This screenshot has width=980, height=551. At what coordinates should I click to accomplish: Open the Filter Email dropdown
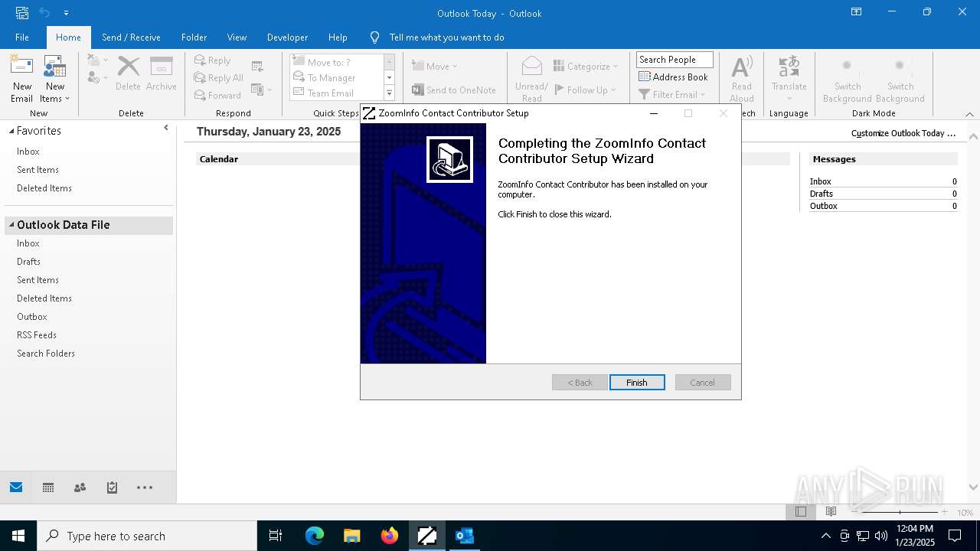[x=672, y=95]
